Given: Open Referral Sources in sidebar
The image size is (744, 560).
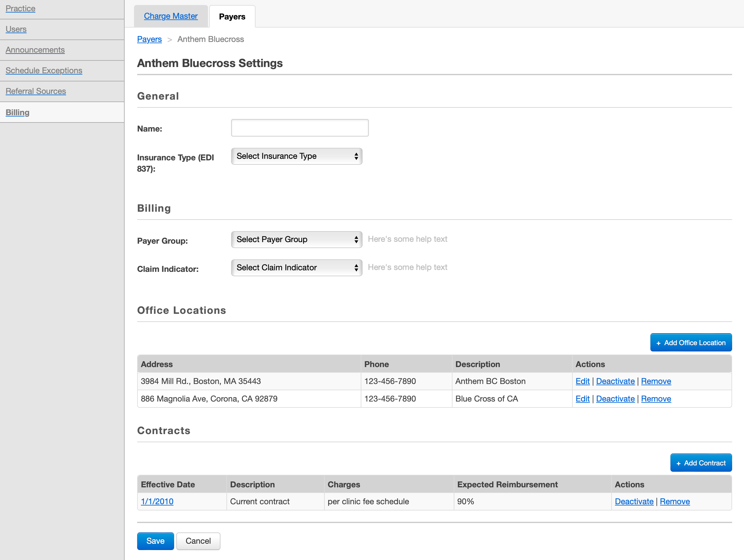Looking at the screenshot, I should pos(36,91).
